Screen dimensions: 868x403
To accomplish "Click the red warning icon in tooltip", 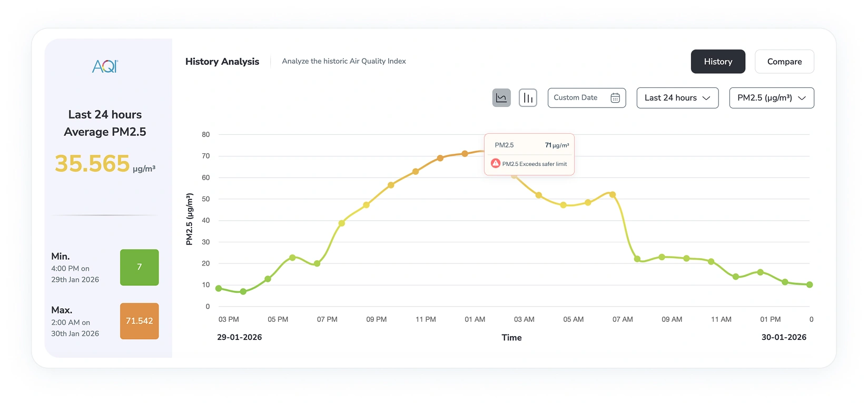I will 496,163.
